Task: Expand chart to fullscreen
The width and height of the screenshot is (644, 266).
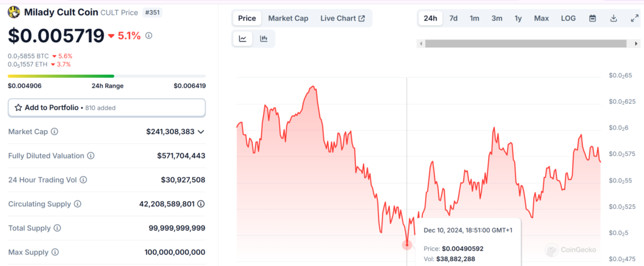Action: coord(634,18)
